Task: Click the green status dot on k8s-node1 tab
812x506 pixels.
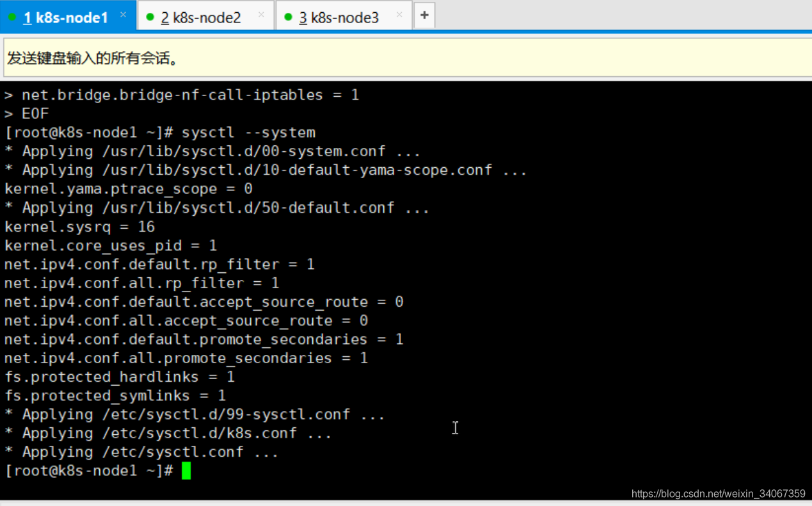Action: [12, 17]
